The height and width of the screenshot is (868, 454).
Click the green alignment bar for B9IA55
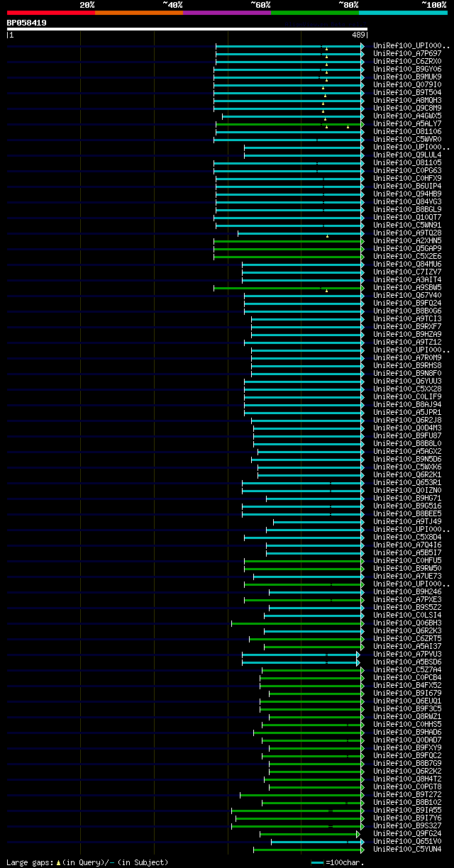(297, 811)
